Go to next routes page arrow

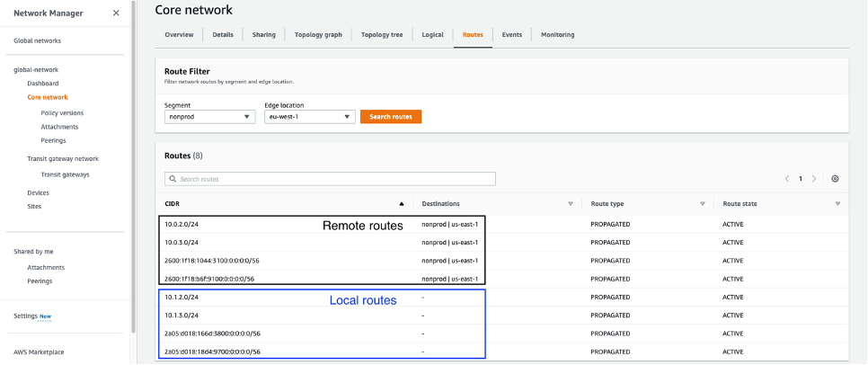[x=814, y=179]
